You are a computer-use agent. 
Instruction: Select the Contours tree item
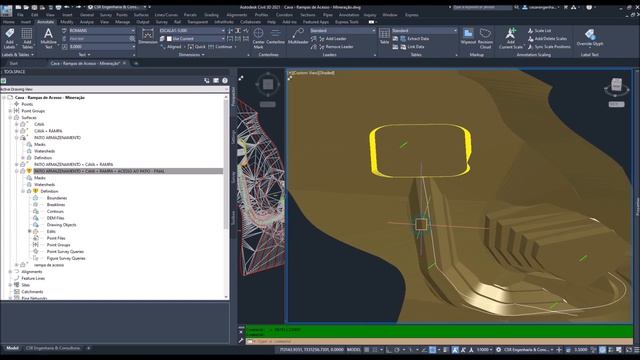55,211
